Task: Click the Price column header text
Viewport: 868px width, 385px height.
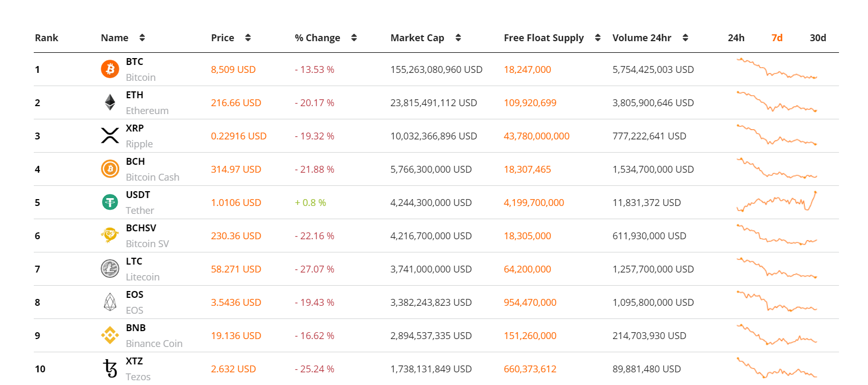Action: [x=223, y=37]
